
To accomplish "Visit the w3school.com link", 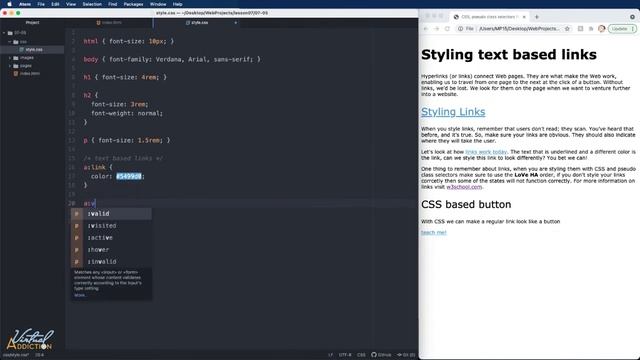I will tap(464, 187).
